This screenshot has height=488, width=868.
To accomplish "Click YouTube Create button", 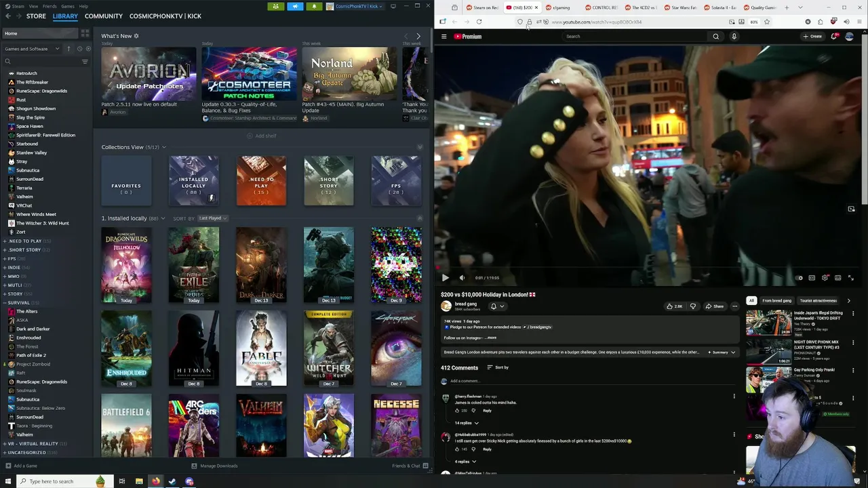I will click(x=812, y=37).
